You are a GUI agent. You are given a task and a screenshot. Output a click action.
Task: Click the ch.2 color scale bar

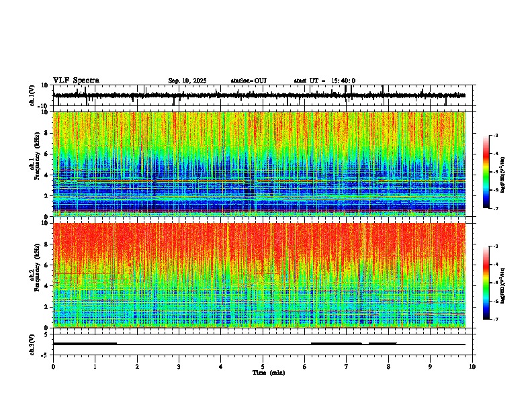click(x=486, y=283)
